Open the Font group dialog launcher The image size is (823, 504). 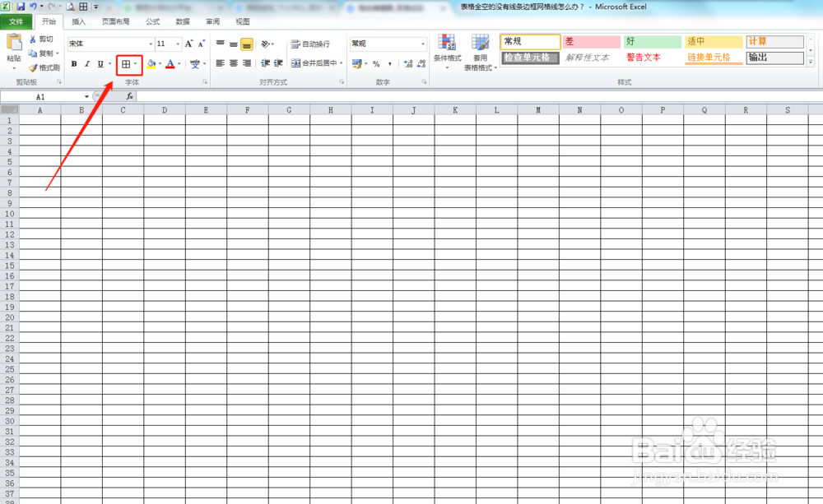[x=205, y=82]
